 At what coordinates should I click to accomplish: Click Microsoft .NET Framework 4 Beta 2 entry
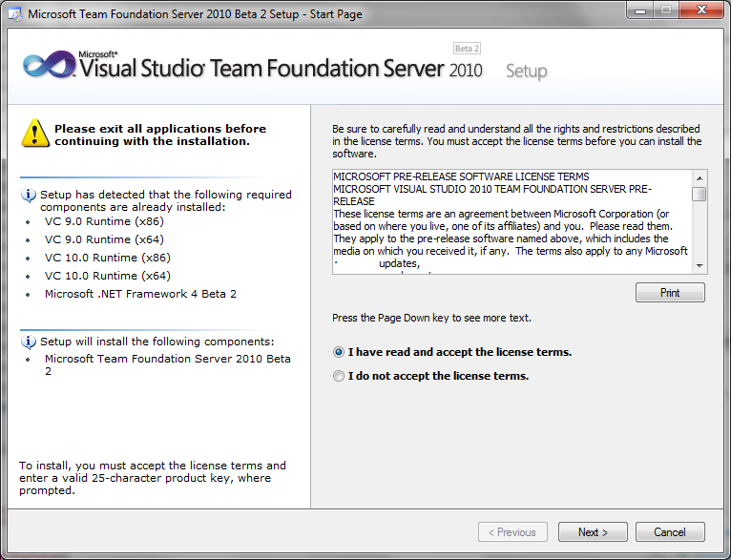pyautogui.click(x=140, y=294)
